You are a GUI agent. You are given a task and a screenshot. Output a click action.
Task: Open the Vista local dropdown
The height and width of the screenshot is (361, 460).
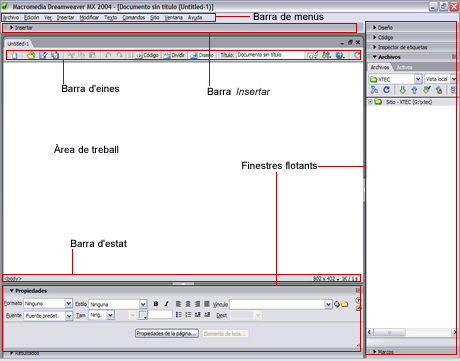point(454,79)
